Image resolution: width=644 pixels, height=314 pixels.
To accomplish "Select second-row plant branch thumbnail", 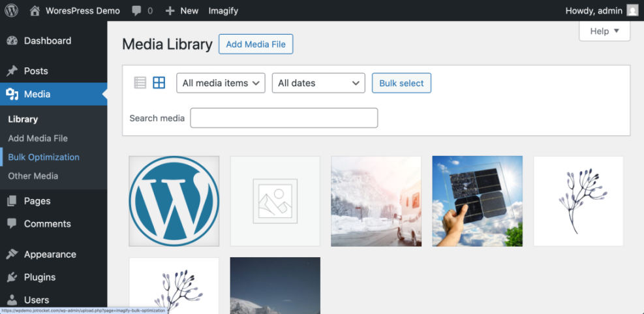I will pyautogui.click(x=174, y=286).
